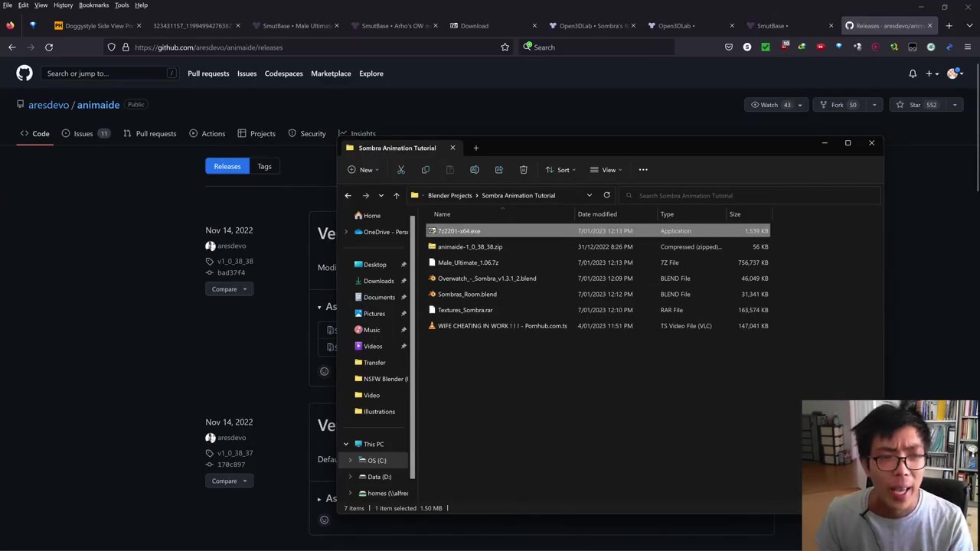
Task: Open the Bookmarks menu in Firefox
Action: (x=93, y=5)
